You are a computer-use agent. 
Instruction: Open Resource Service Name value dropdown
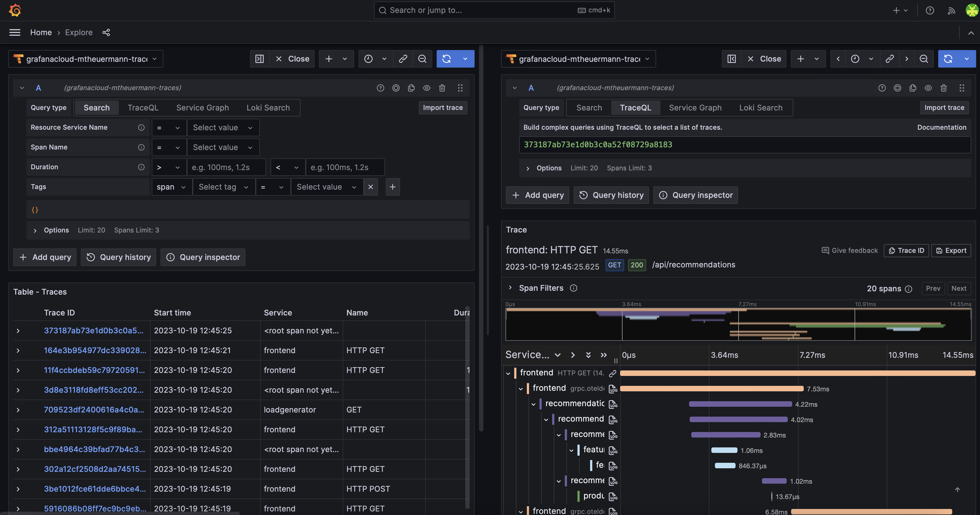223,128
